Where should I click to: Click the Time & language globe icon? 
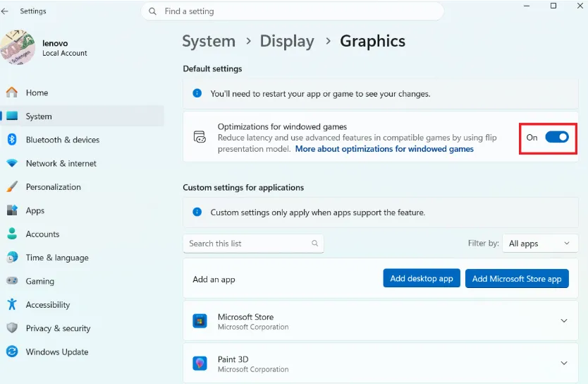click(12, 257)
